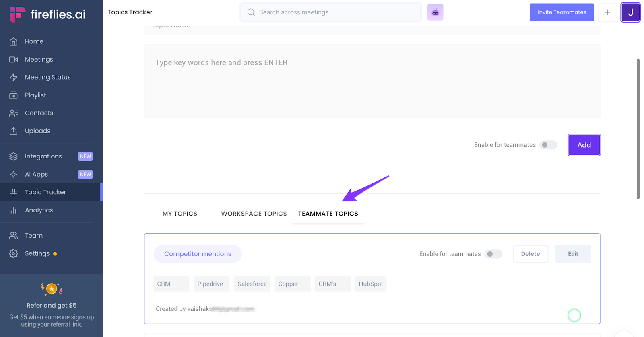
Task: Edit the Competitor mentions topic
Action: (x=573, y=254)
